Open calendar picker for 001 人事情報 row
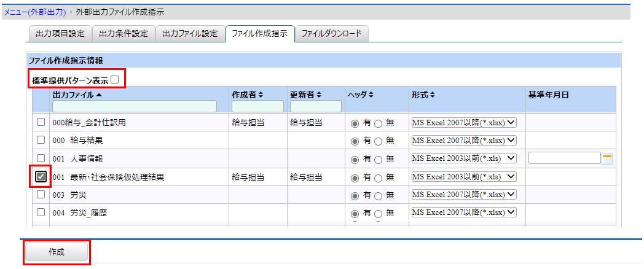 [x=607, y=158]
